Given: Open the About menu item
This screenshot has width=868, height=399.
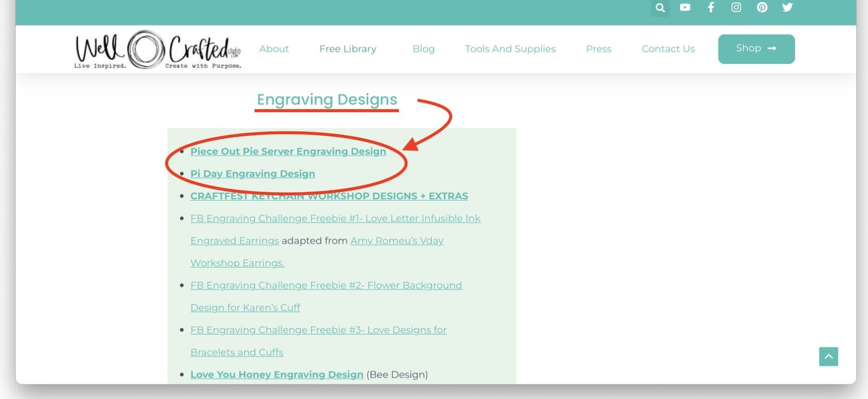Looking at the screenshot, I should [274, 49].
